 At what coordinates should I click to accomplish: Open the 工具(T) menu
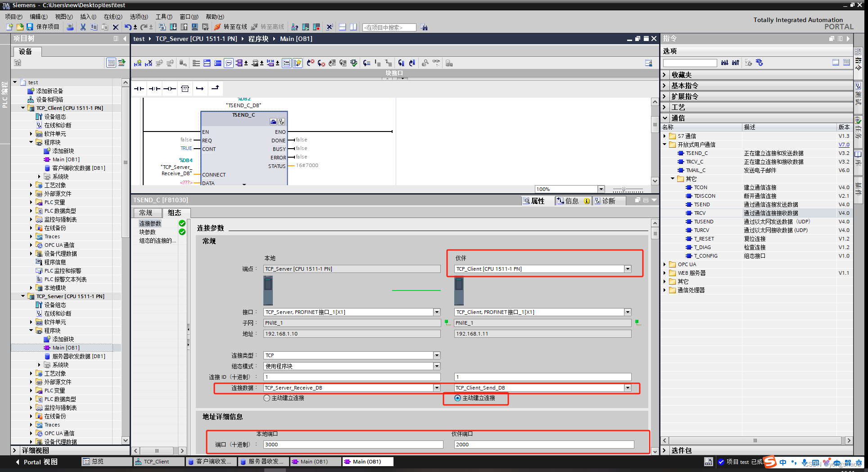(164, 17)
